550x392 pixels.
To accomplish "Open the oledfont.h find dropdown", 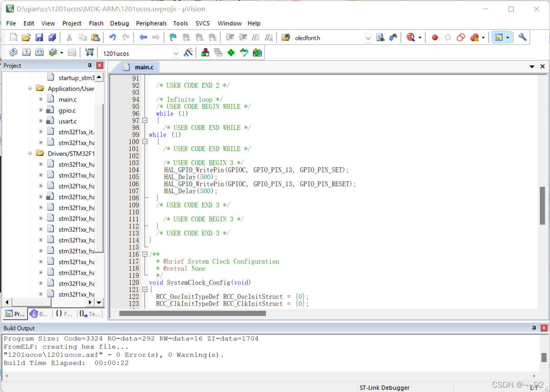I will click(x=368, y=38).
